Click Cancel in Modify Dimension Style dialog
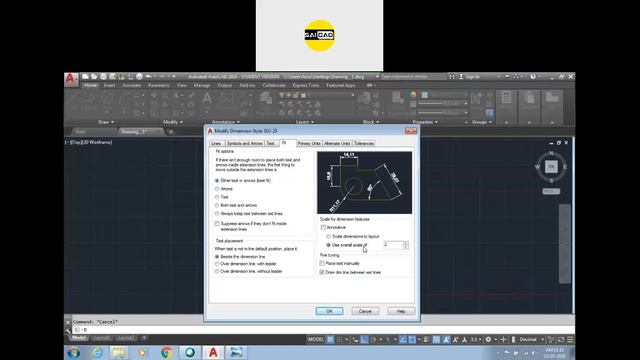The height and width of the screenshot is (360, 640). coord(365,311)
